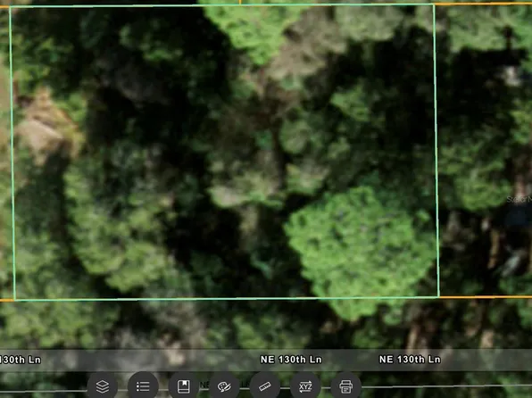Screen dimensions: 532x398
Task: Click the rightmost NE 130th Ln label
Action: (410, 360)
